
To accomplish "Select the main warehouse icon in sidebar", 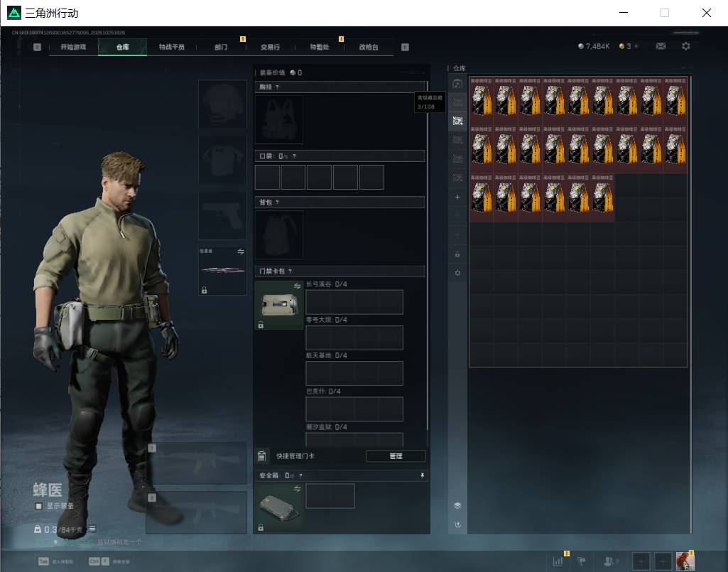I will (457, 84).
